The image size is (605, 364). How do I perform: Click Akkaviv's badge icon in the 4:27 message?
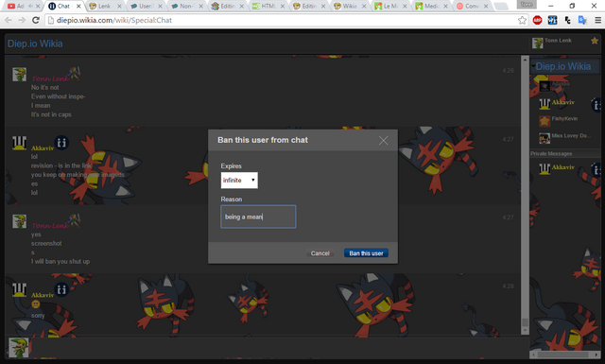click(x=61, y=143)
